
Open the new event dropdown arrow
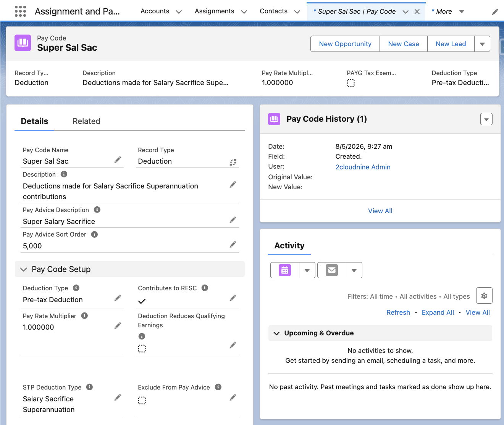coord(307,270)
